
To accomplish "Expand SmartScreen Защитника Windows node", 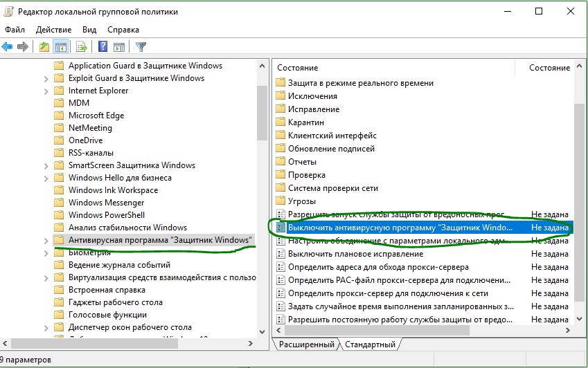I will (46, 165).
